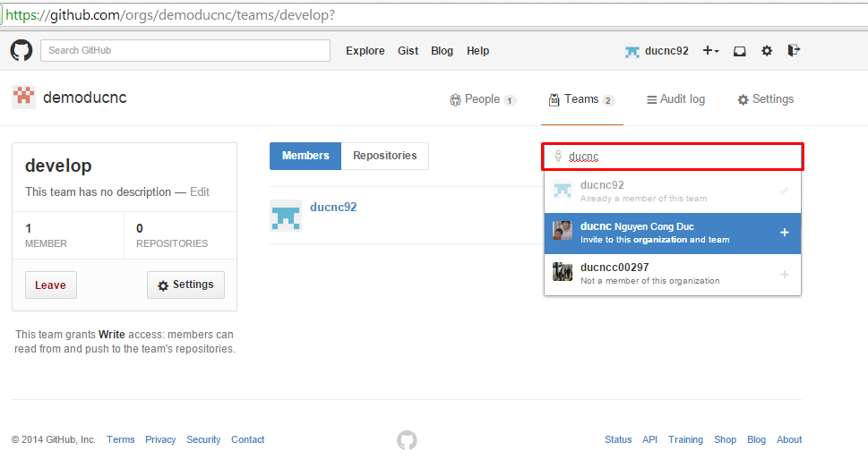
Task: Switch to the People tab
Action: 482,99
